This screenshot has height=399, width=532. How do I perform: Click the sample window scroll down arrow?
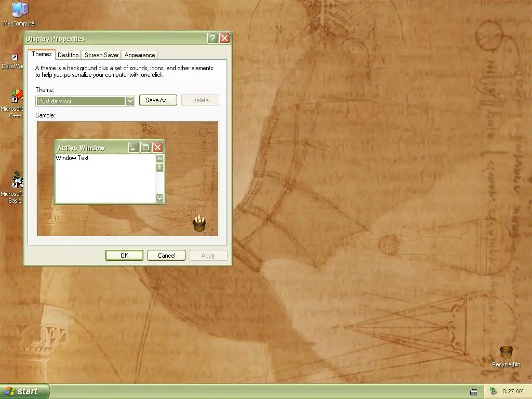(x=160, y=198)
